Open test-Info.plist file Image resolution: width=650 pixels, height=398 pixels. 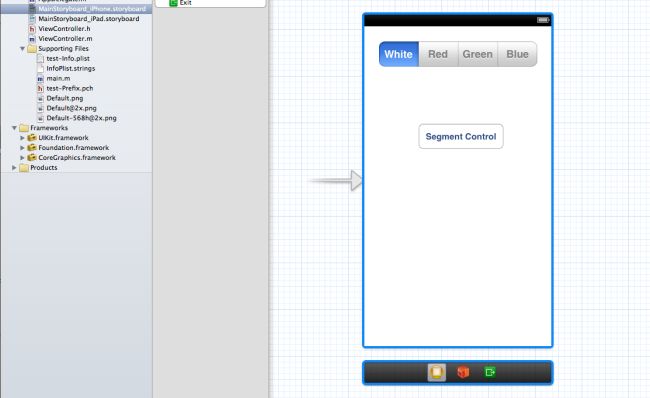tap(68, 58)
